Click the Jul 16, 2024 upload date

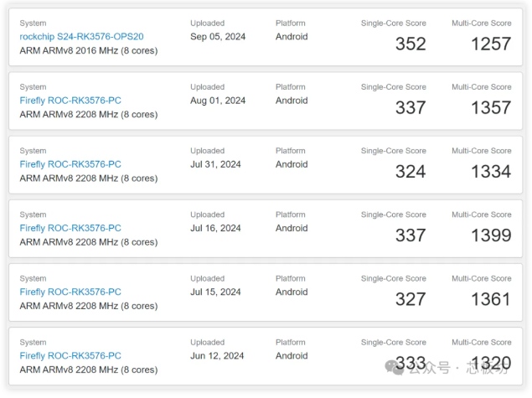pyautogui.click(x=215, y=228)
